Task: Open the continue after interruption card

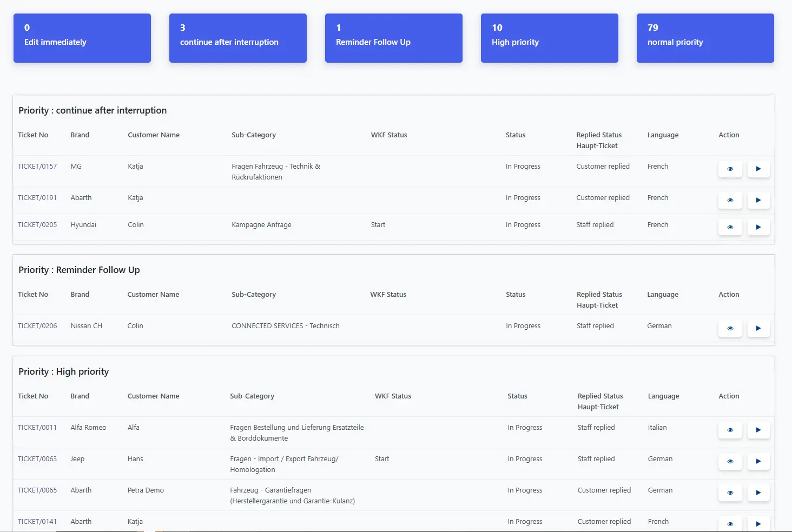Action: 238,38
